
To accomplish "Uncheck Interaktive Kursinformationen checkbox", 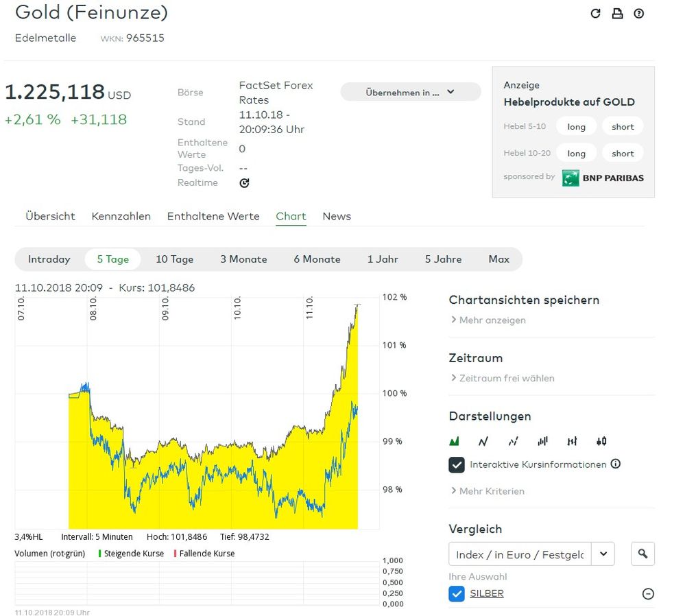I will coord(457,464).
